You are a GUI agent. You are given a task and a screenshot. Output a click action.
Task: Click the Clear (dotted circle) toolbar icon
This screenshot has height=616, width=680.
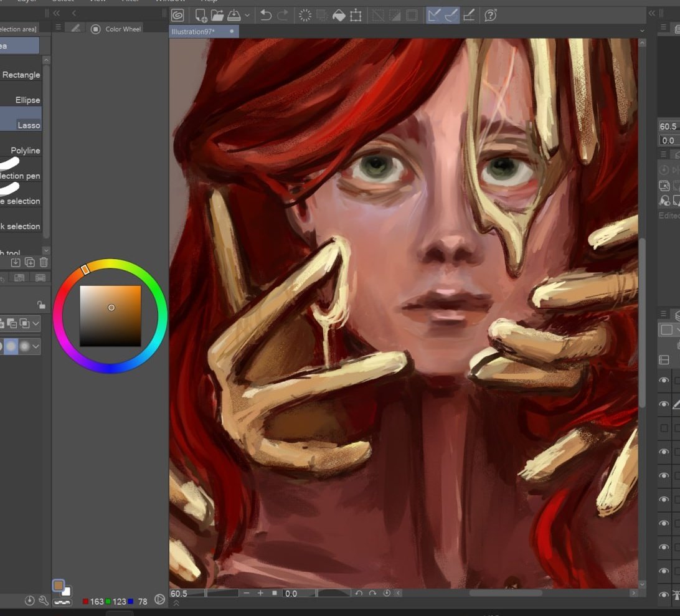pyautogui.click(x=305, y=16)
